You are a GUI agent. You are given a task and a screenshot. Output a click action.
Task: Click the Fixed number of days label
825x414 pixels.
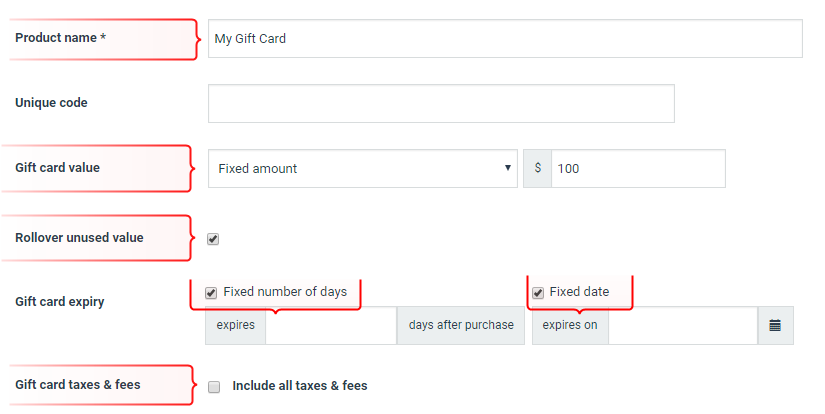click(285, 291)
